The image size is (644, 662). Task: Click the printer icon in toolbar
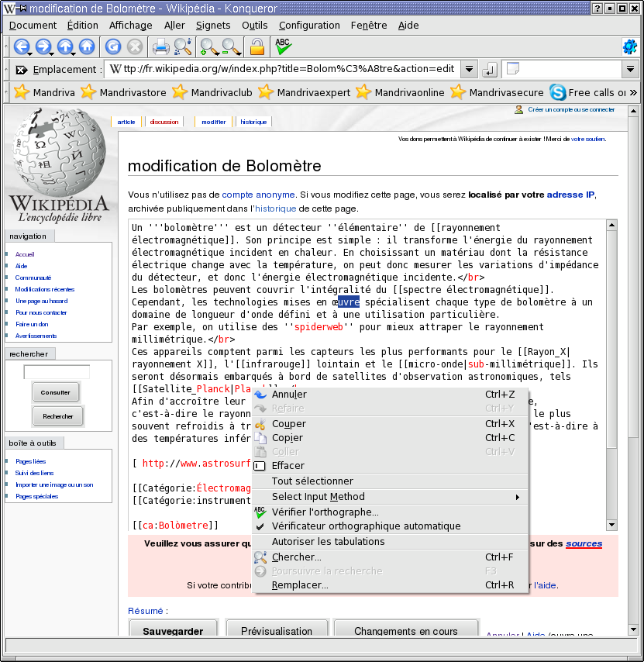[x=160, y=47]
